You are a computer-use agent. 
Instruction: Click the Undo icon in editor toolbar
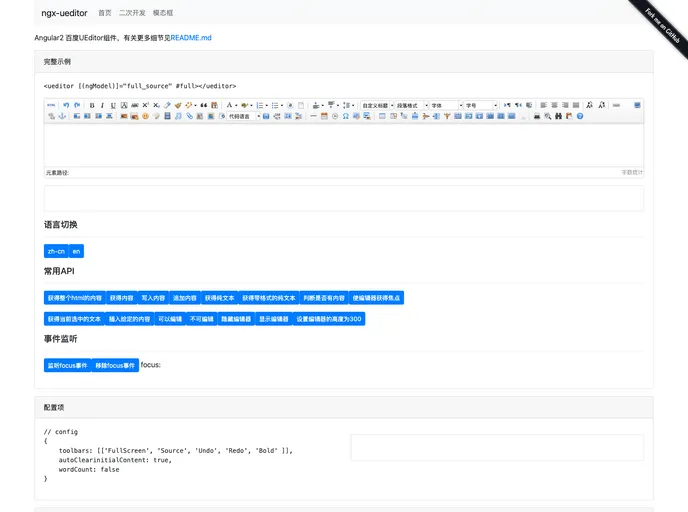66,105
